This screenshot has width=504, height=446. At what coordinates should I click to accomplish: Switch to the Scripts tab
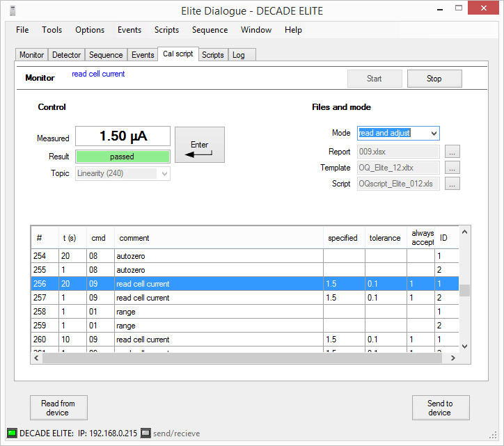coord(213,55)
